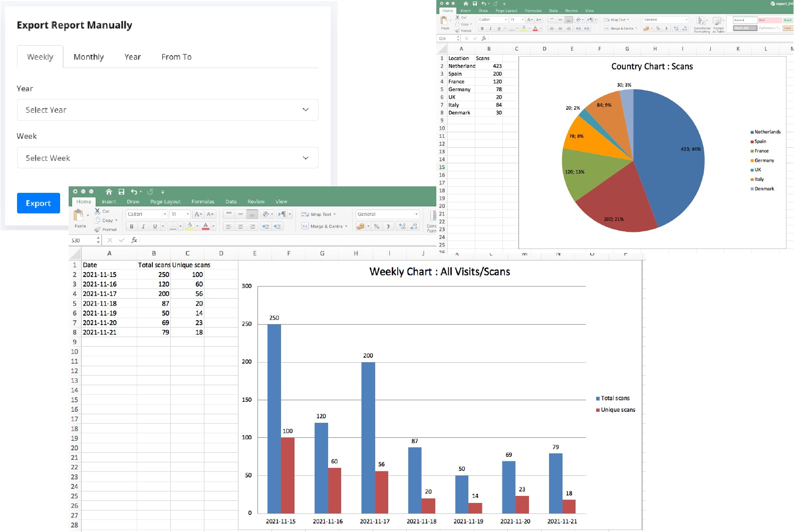
Task: Click the fx Insert Function icon in country chart window
Action: point(484,39)
